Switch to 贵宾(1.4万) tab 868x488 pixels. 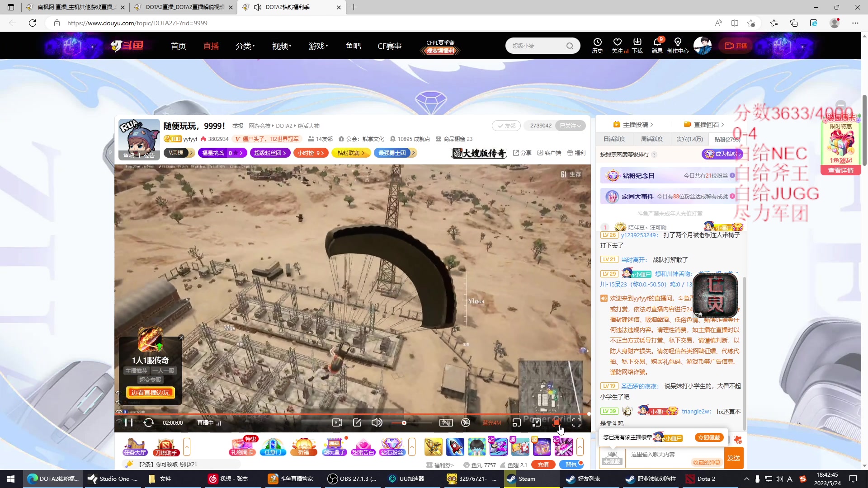coord(689,139)
